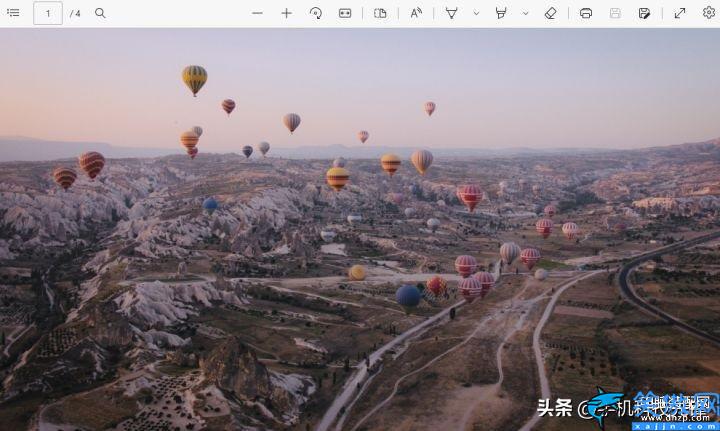The image size is (720, 431).
Task: Edit the current page number field
Action: point(48,13)
